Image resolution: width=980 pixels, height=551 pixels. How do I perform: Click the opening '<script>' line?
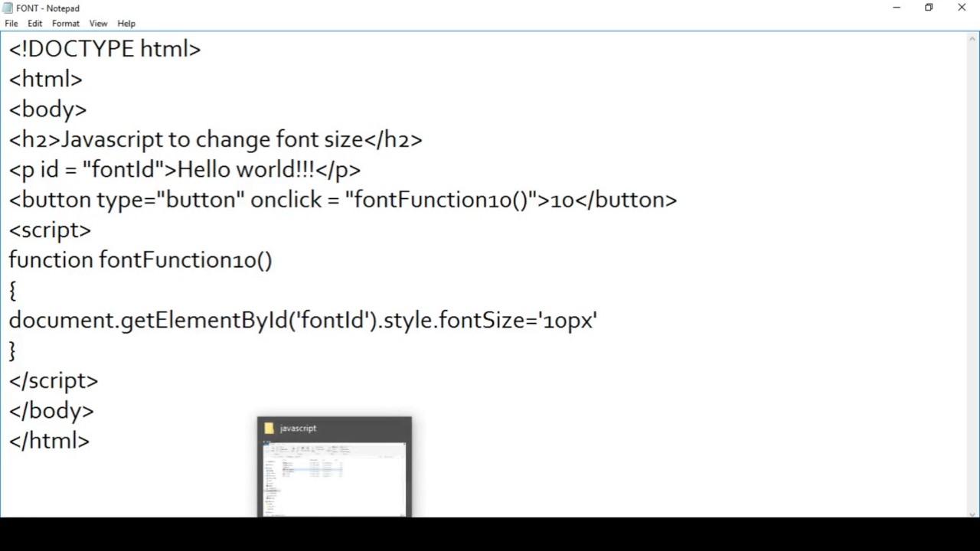(50, 230)
